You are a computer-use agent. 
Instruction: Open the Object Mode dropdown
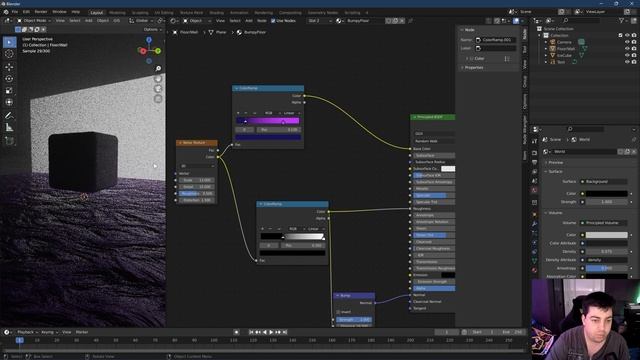[34, 20]
